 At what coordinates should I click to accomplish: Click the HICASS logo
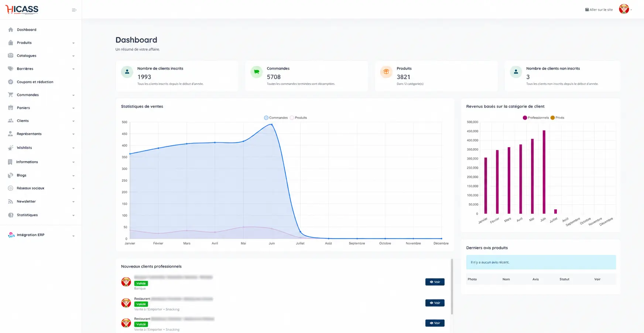(22, 9)
